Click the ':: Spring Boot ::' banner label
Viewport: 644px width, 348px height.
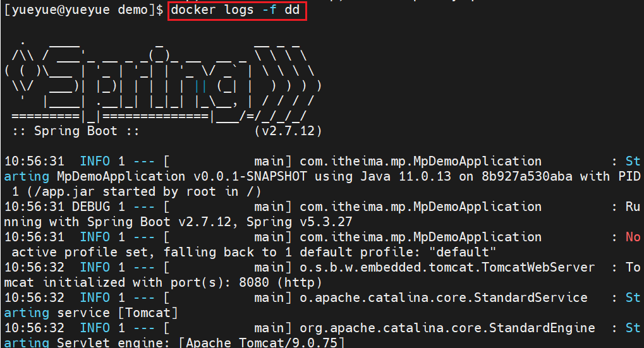(76, 131)
